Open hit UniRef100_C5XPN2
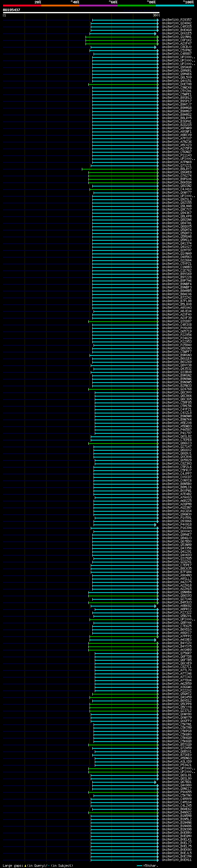 click(x=177, y=50)
